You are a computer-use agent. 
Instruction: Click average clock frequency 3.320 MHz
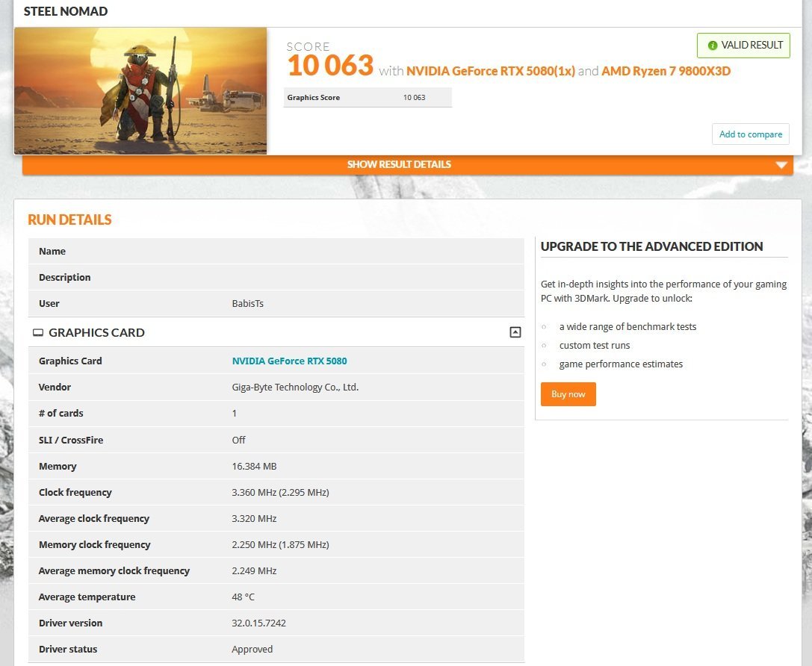pos(254,518)
